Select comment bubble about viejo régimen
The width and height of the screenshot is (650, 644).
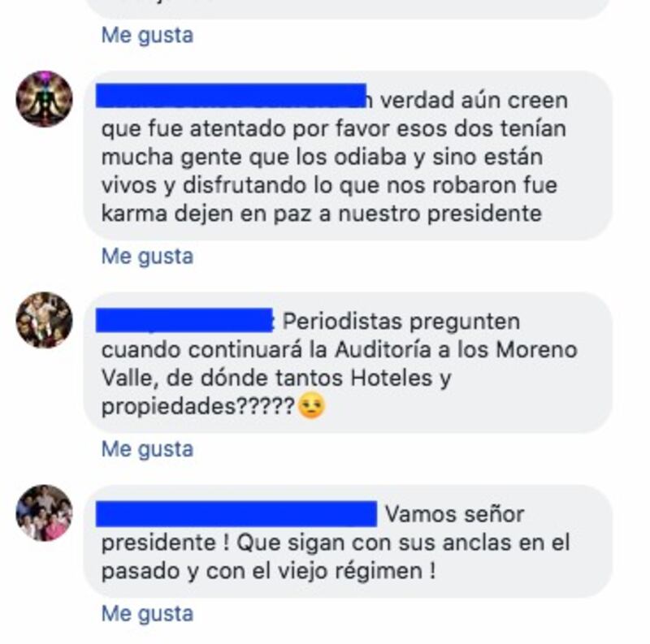click(348, 541)
